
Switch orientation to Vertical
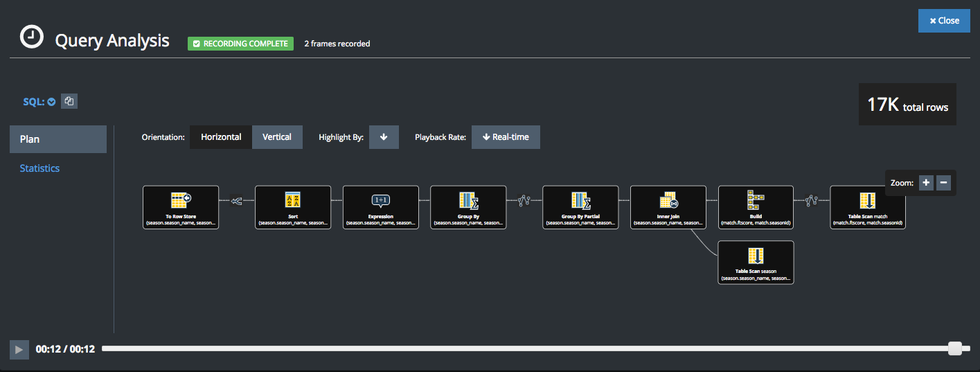click(x=277, y=137)
